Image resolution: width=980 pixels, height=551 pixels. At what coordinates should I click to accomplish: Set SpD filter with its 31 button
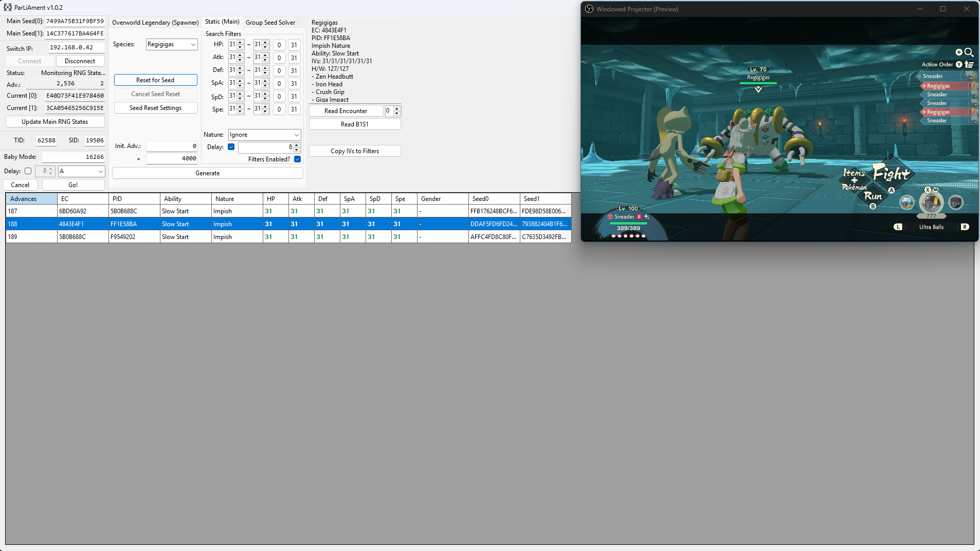[x=294, y=97]
